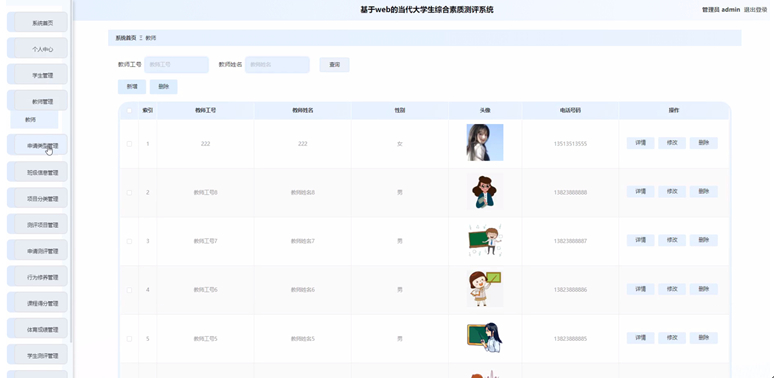The width and height of the screenshot is (775, 378).
Task: Expand 学生管理 in the sidebar
Action: [38, 75]
